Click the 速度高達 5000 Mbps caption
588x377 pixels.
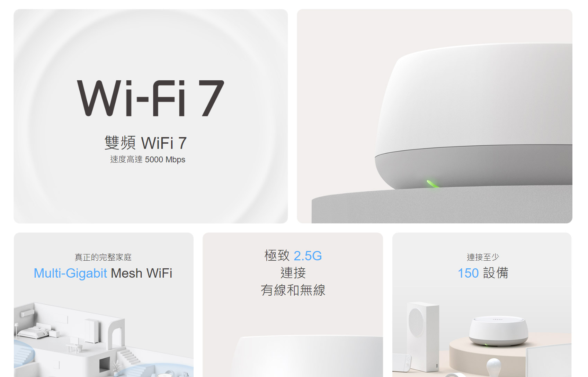click(x=148, y=160)
